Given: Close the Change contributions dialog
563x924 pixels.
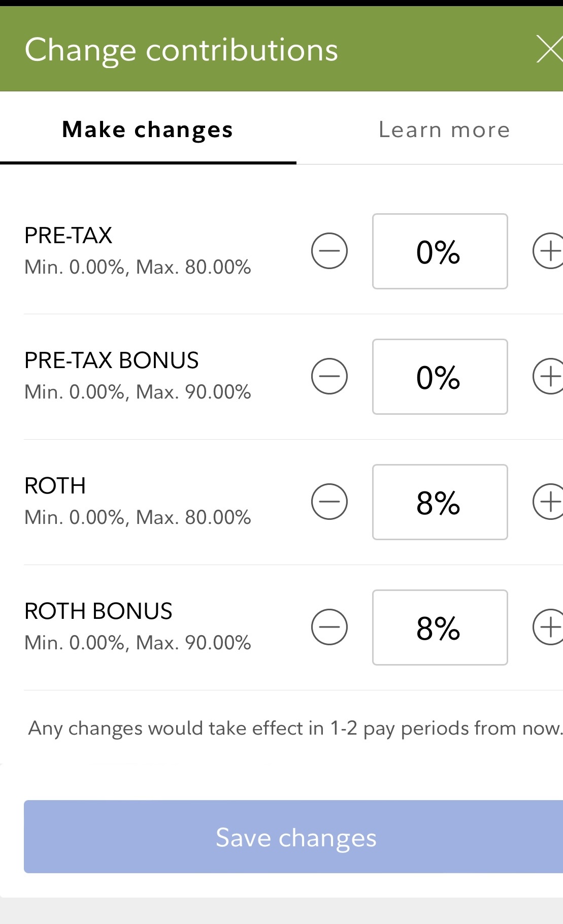Looking at the screenshot, I should click(x=549, y=50).
